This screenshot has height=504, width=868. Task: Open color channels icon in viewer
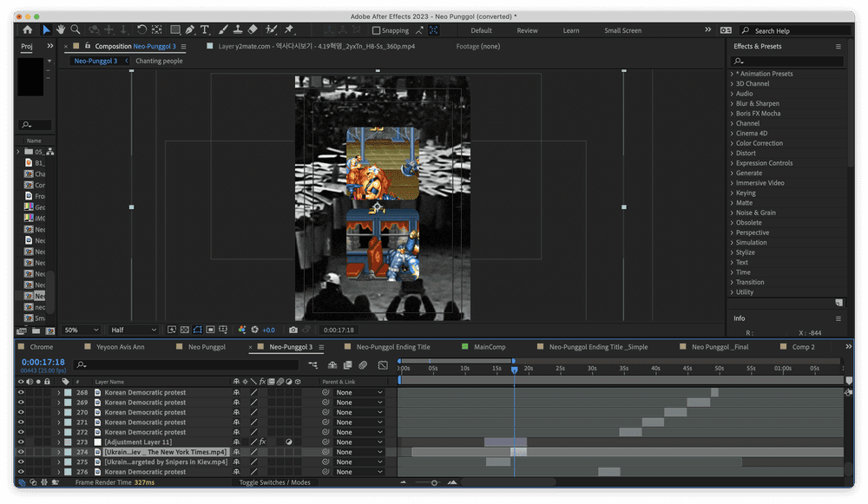pyautogui.click(x=242, y=330)
